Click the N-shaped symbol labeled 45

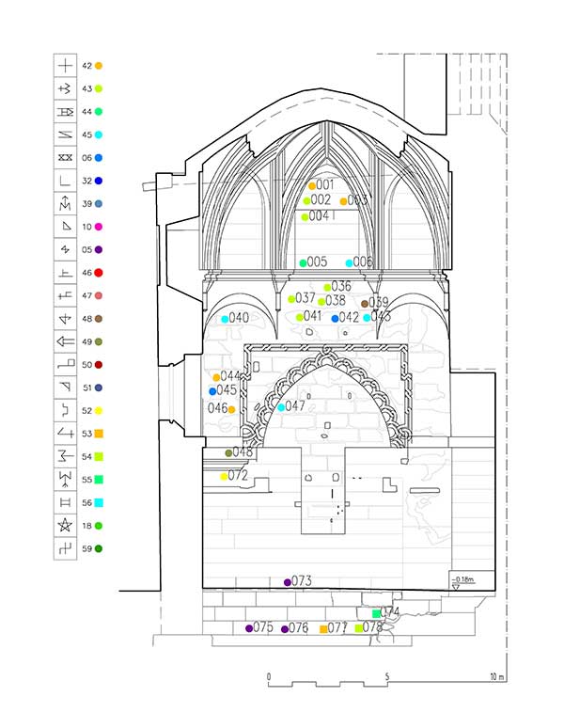[x=66, y=135]
